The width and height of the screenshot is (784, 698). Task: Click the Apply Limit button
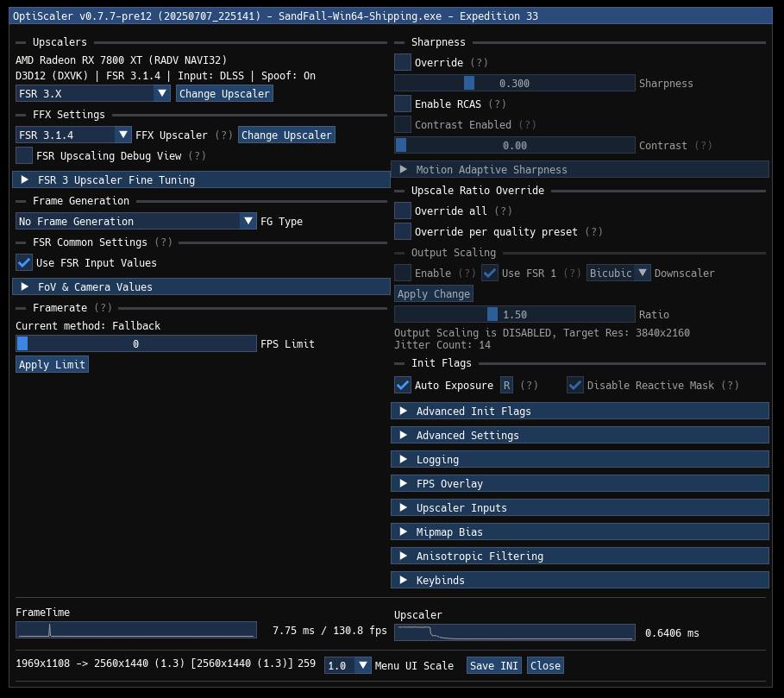[51, 363]
